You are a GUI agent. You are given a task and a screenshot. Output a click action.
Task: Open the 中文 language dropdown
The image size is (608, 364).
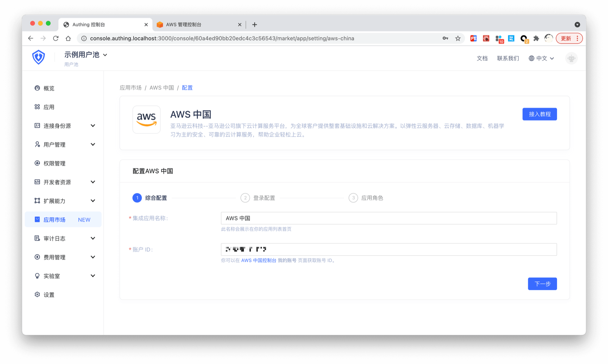pos(541,58)
